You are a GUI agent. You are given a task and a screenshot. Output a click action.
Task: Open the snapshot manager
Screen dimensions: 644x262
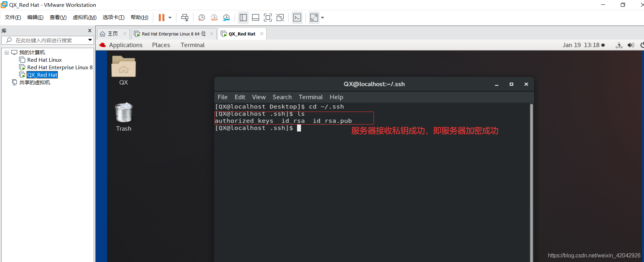tap(226, 17)
